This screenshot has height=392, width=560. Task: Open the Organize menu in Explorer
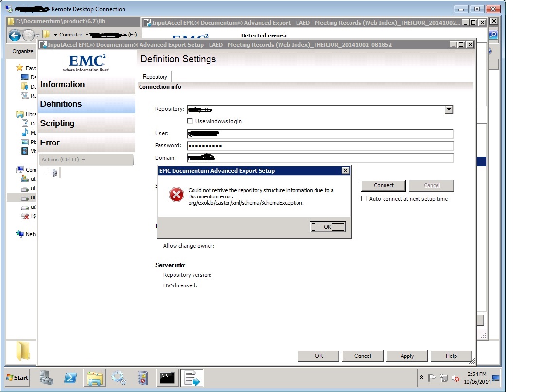pyautogui.click(x=22, y=51)
